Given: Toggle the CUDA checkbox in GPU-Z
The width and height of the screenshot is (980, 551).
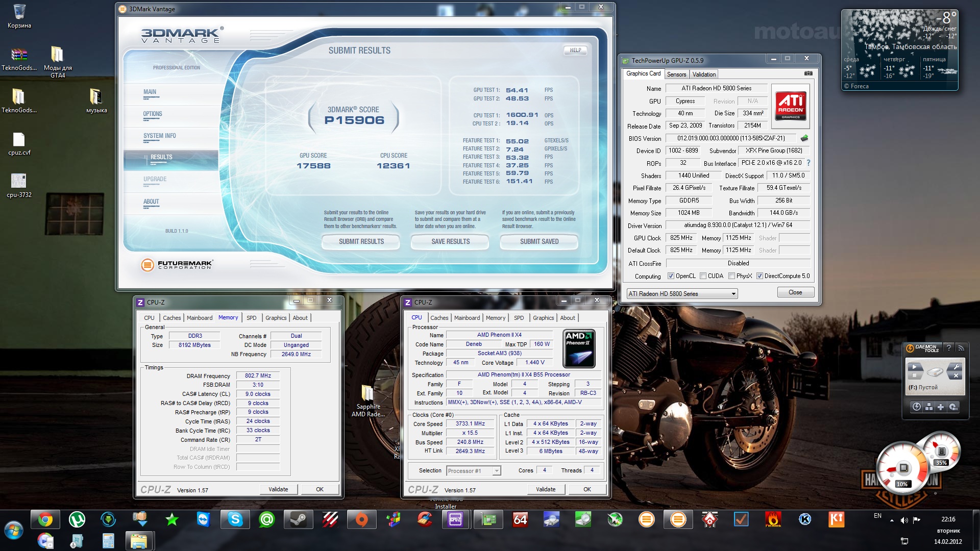Looking at the screenshot, I should tap(703, 276).
